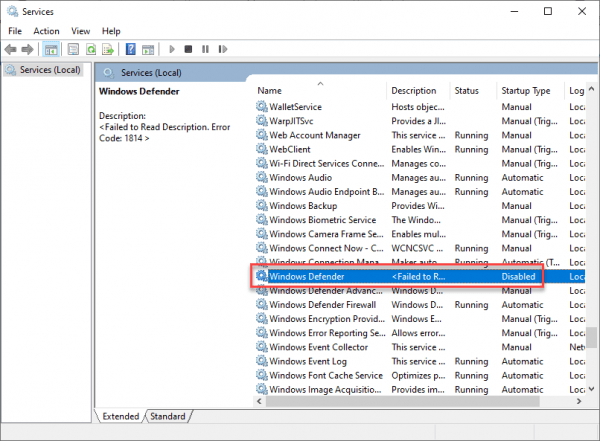Switch to the Extended tab
This screenshot has width=600, height=441.
[x=121, y=416]
